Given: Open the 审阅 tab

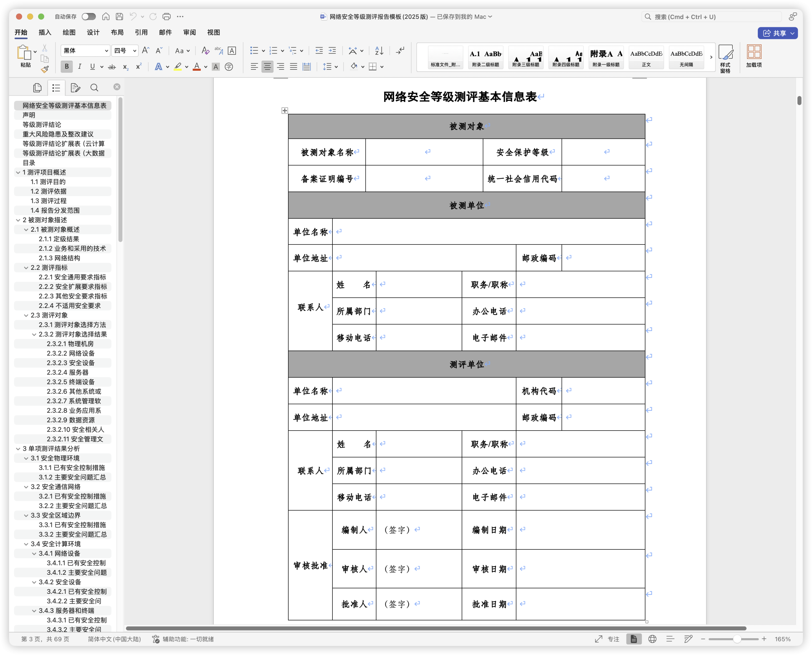Looking at the screenshot, I should click(189, 32).
